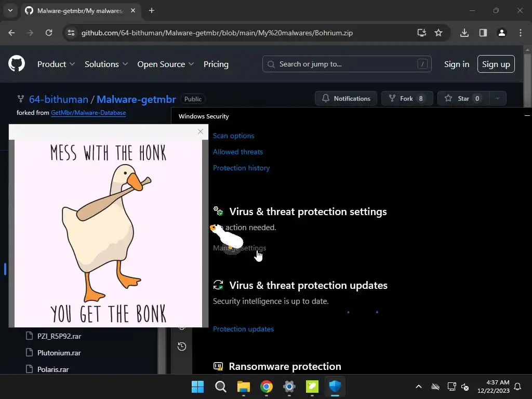Screen dimensions: 532x399
Task: Click the Ransomware protection icon
Action: pyautogui.click(x=218, y=366)
